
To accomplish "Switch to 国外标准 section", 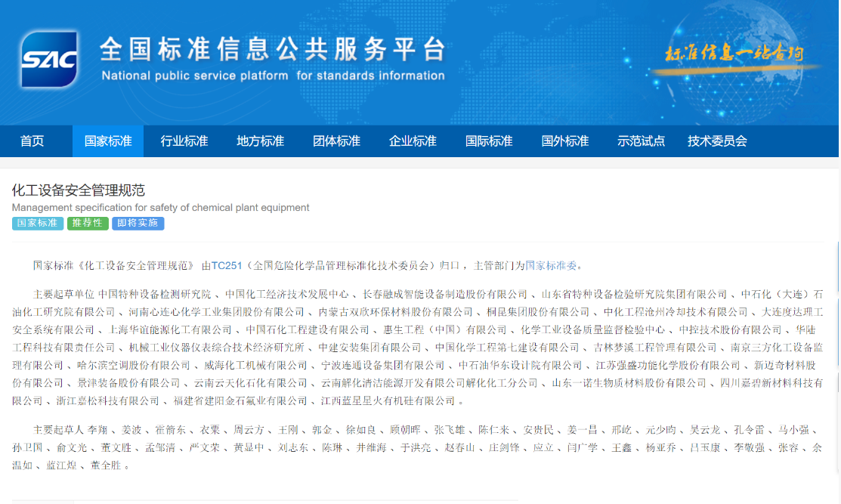I will [x=565, y=141].
